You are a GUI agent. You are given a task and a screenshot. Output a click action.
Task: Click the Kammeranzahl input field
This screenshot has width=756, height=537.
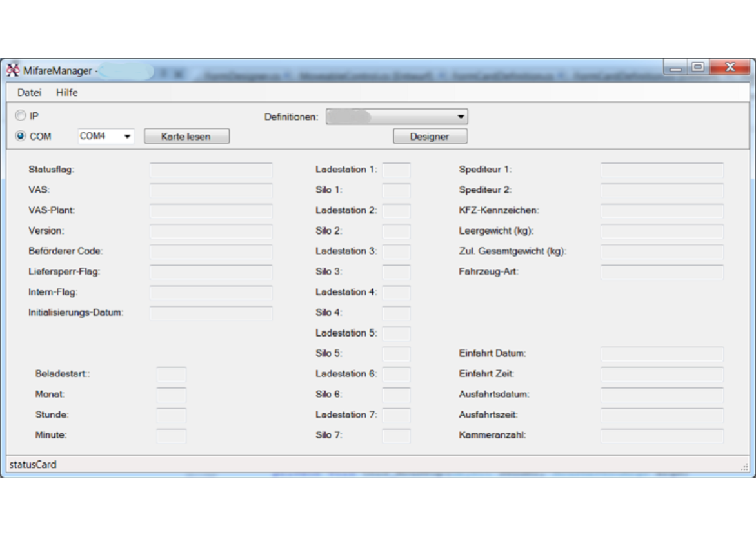tap(662, 436)
